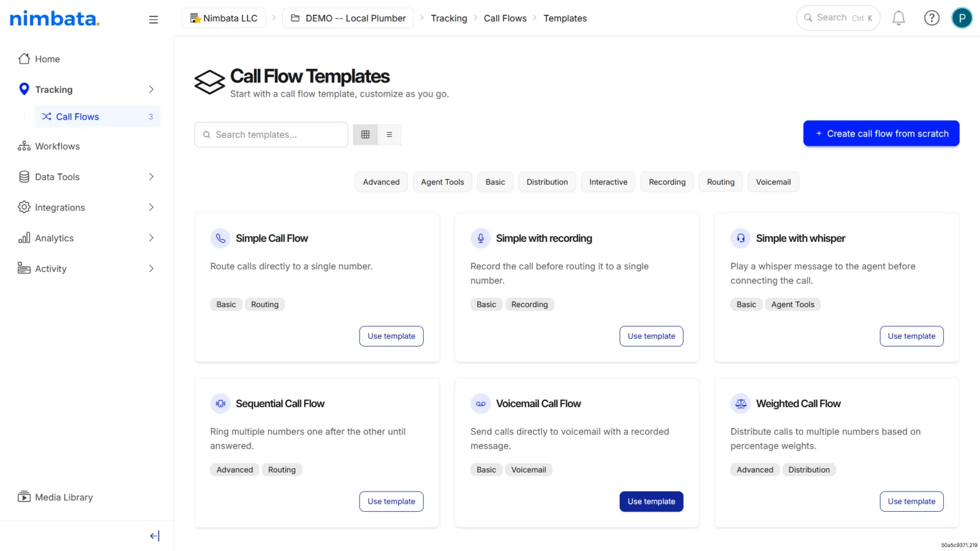Click the Weighted Call Flow scales icon
The image size is (980, 551).
(741, 403)
